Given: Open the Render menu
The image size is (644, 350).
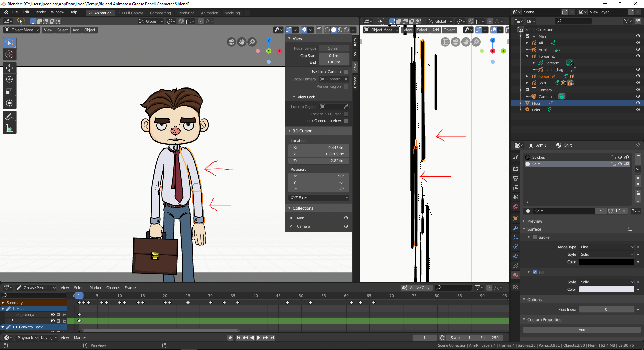Looking at the screenshot, I should (x=40, y=12).
